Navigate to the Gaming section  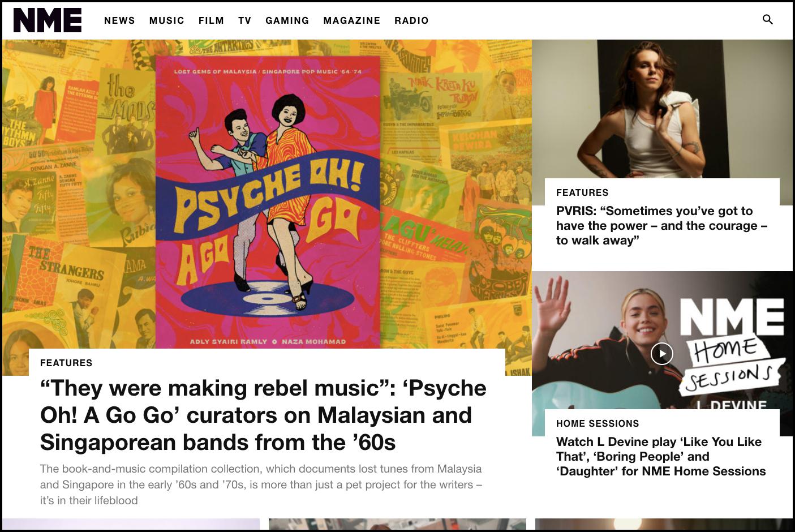click(287, 20)
